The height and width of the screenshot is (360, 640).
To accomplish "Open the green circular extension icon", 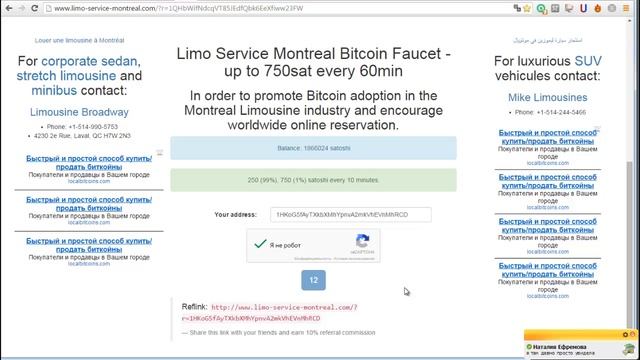I will [x=542, y=8].
